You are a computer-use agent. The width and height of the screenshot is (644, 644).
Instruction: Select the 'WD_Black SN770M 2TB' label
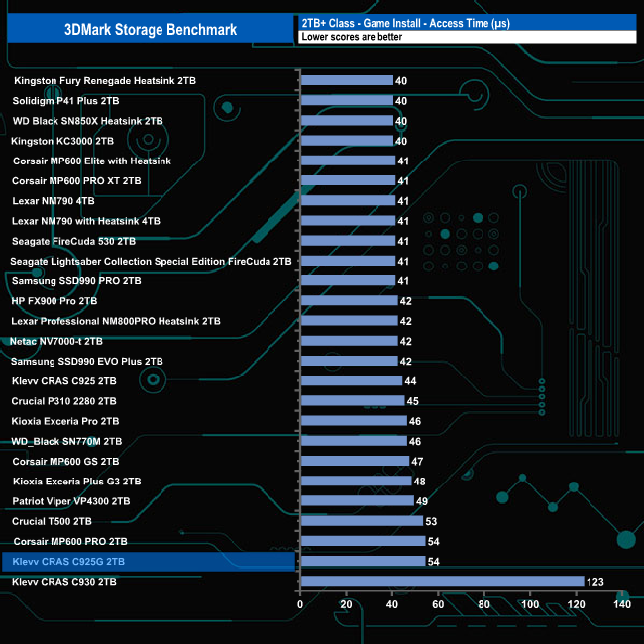pos(66,442)
